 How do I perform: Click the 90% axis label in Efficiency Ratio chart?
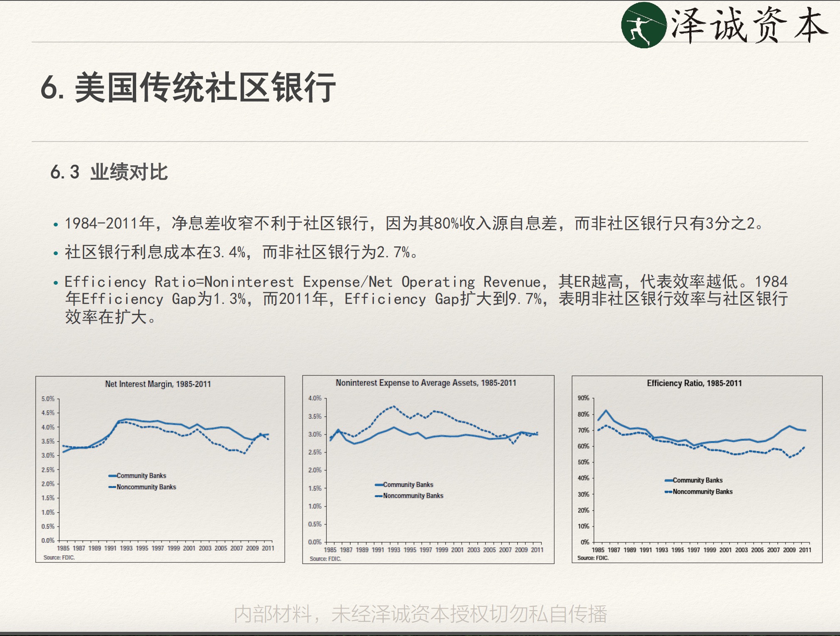(x=583, y=398)
